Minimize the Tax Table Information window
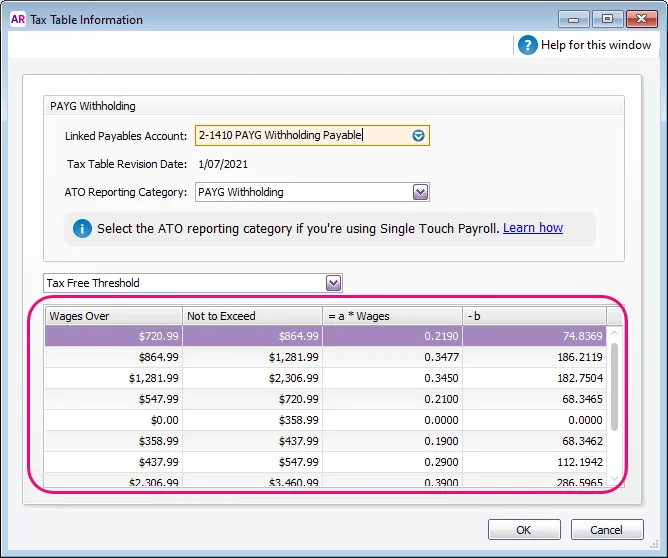This screenshot has width=668, height=558. point(573,20)
